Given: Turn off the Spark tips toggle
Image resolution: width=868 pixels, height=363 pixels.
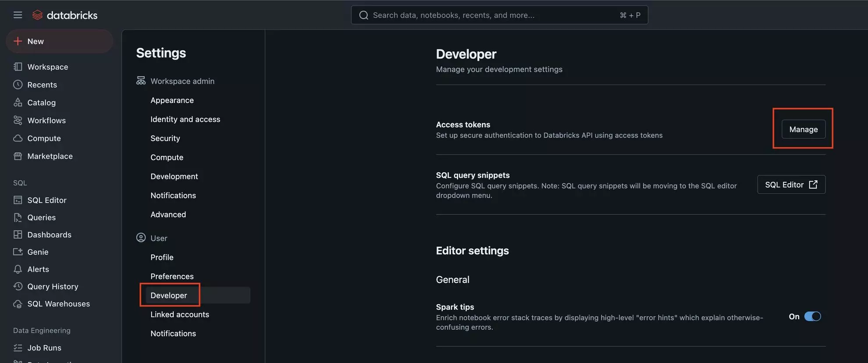Looking at the screenshot, I should 812,317.
